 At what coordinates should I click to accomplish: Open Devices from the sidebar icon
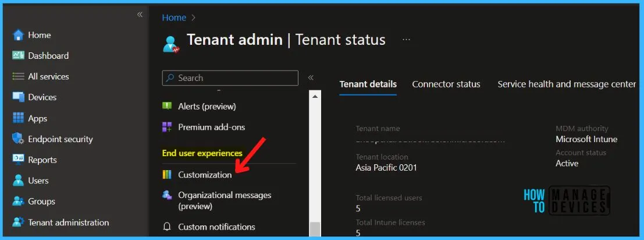18,97
